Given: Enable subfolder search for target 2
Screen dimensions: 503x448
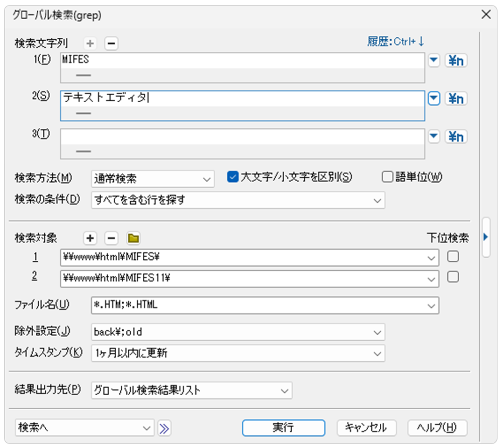Looking at the screenshot, I should [x=453, y=277].
